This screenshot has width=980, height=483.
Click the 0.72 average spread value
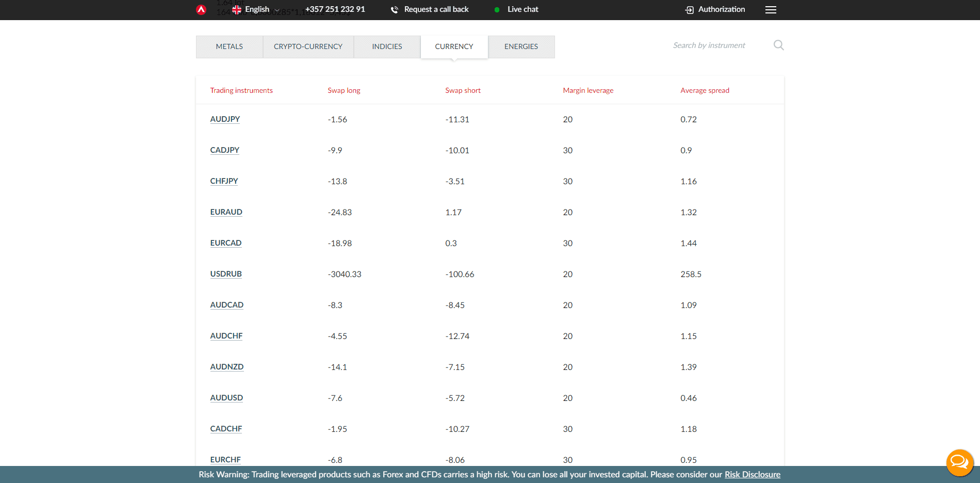[x=689, y=120]
